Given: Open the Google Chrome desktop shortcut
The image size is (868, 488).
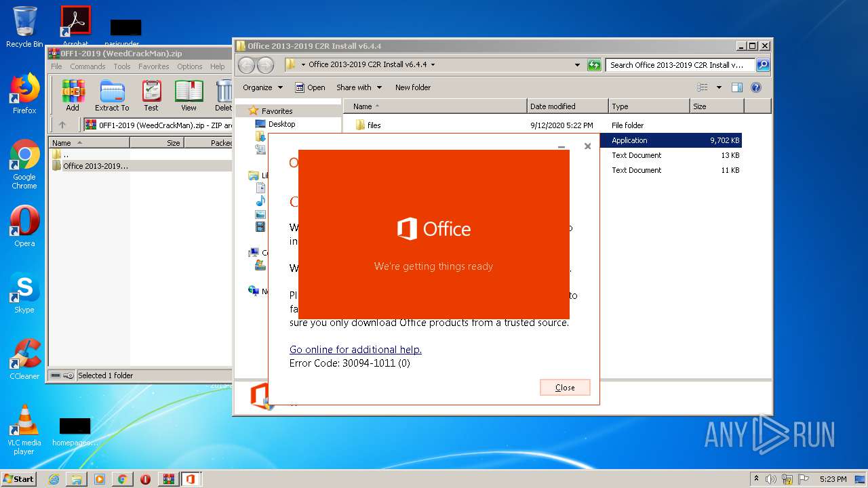Looking at the screenshot, I should tap(24, 165).
